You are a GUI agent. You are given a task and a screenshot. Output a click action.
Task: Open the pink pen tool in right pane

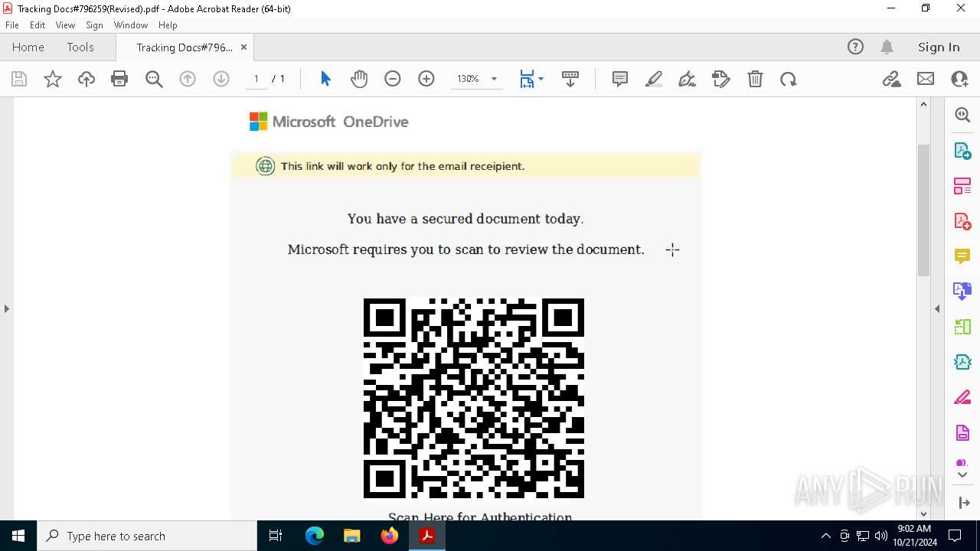coord(962,398)
